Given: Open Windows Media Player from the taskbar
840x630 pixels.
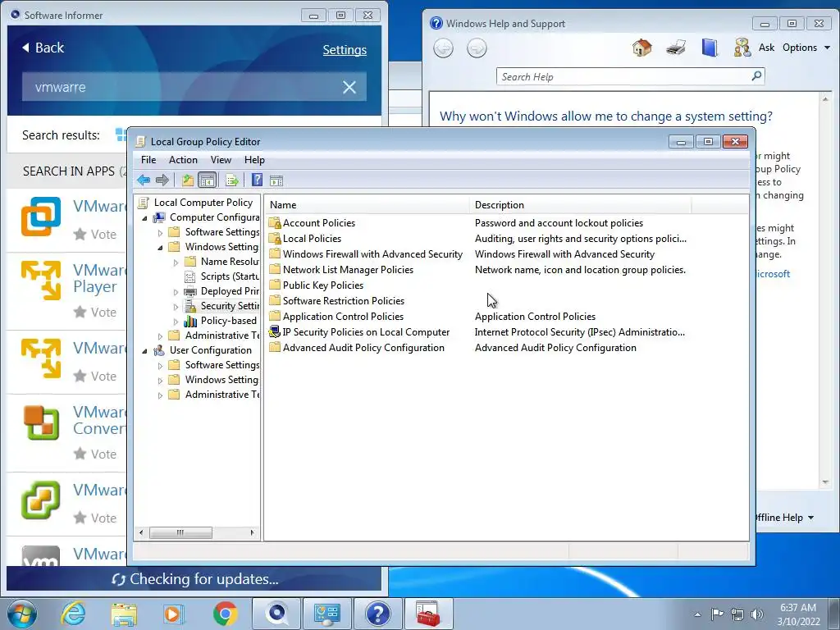Looking at the screenshot, I should pos(174,614).
